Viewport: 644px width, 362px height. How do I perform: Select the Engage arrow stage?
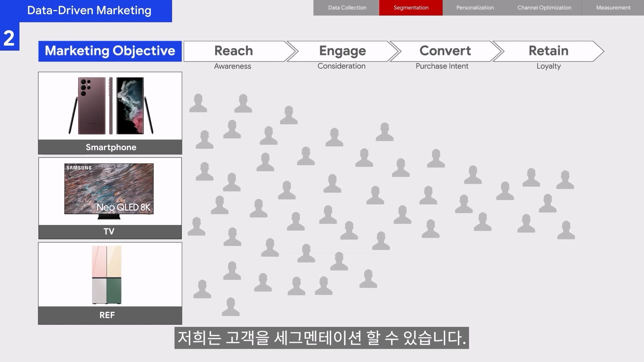(x=342, y=51)
